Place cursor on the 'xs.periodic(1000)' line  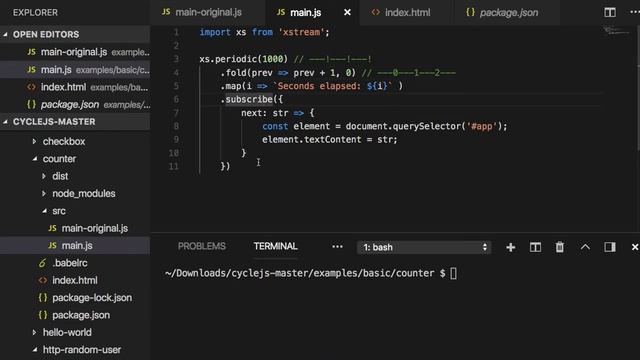click(x=285, y=59)
